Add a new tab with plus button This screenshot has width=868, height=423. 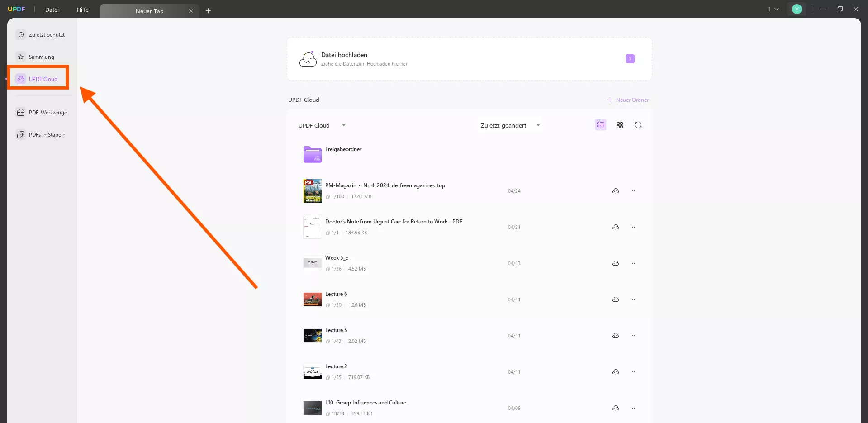tap(209, 10)
